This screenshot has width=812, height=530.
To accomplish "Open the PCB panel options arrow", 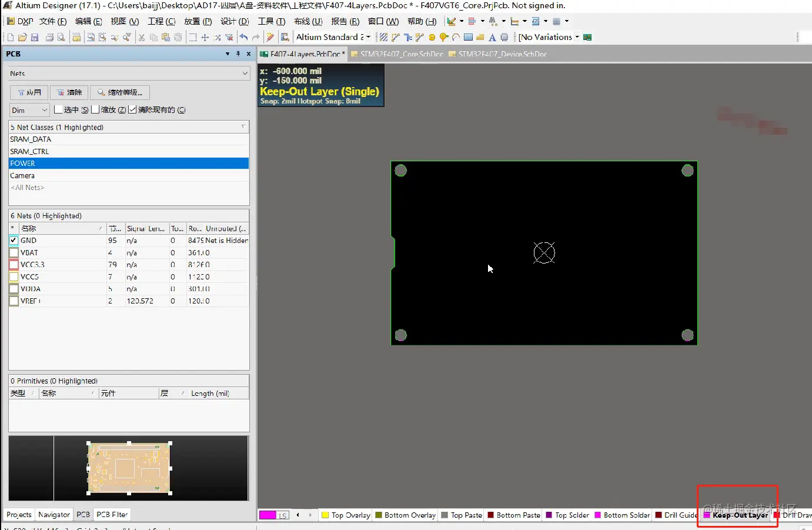I will tap(228, 54).
